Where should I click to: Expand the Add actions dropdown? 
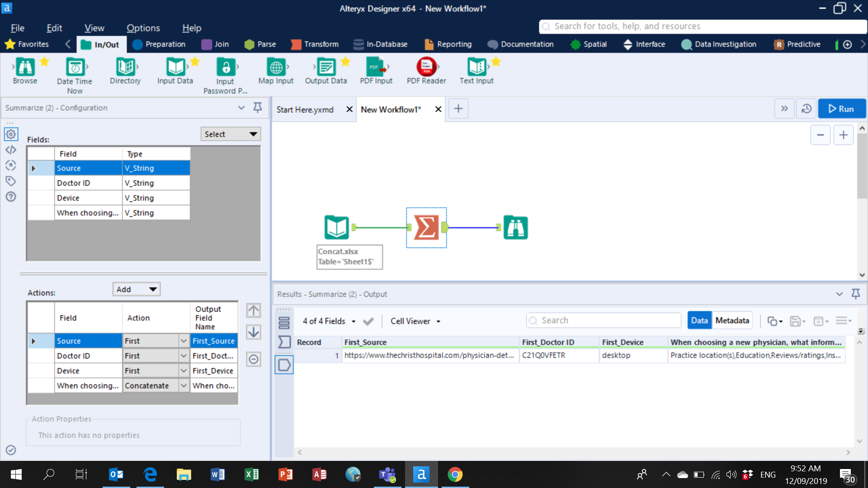153,288
